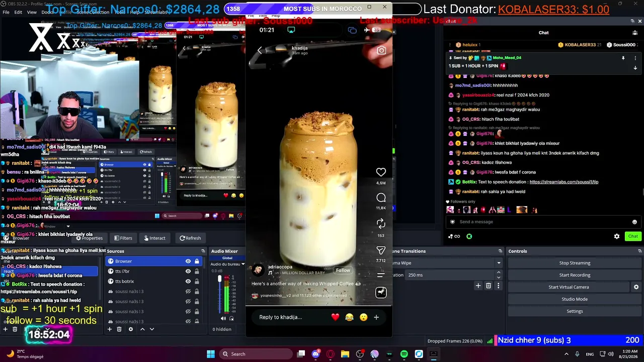The width and height of the screenshot is (644, 362).
Task: Add a new source in Sources panel
Action: coord(109,329)
